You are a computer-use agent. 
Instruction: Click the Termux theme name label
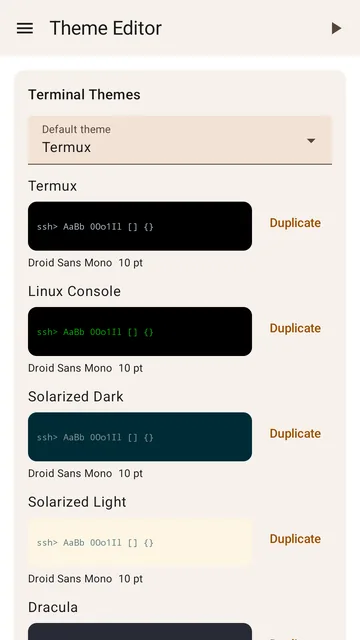coord(52,186)
